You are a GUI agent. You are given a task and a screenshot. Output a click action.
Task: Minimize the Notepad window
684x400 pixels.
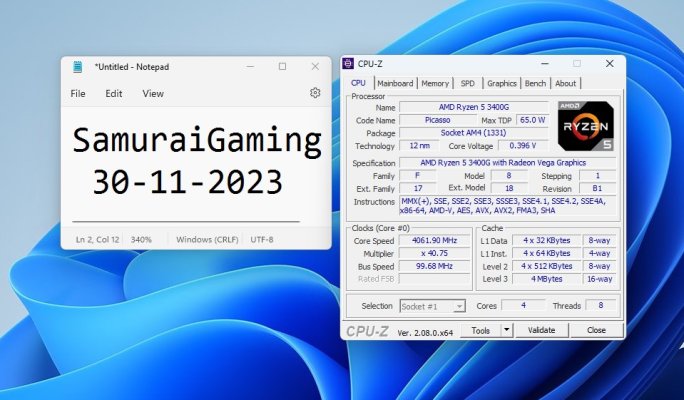click(x=250, y=67)
